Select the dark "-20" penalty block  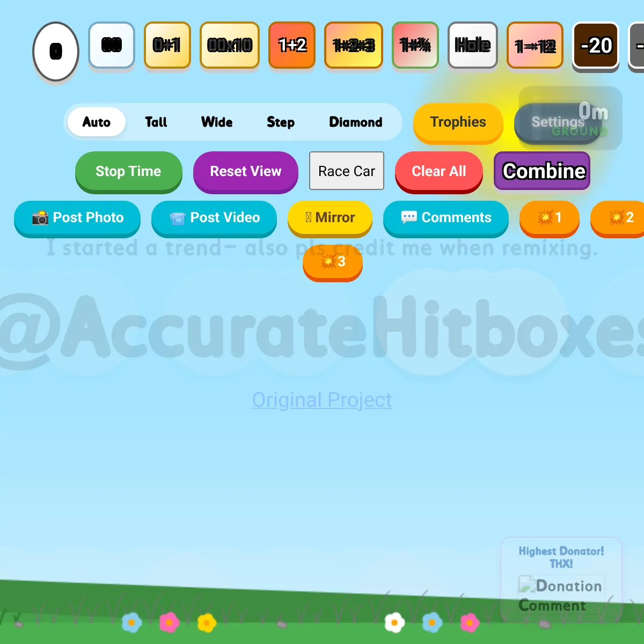coord(596,46)
